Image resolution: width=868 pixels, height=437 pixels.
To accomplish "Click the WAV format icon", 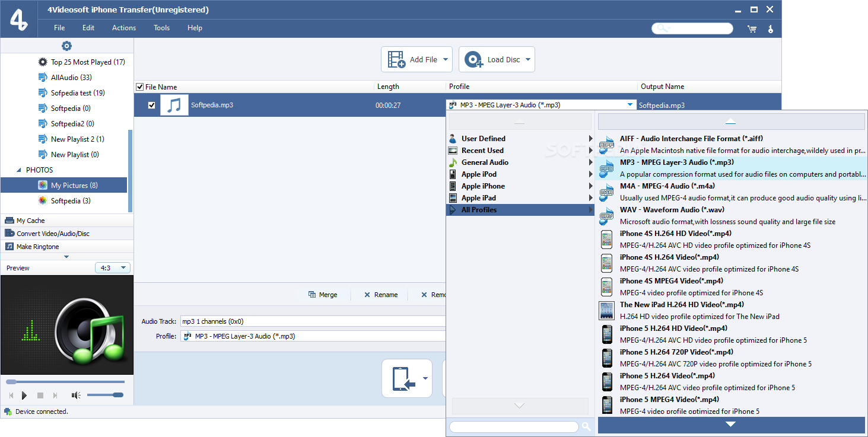I will tap(606, 215).
